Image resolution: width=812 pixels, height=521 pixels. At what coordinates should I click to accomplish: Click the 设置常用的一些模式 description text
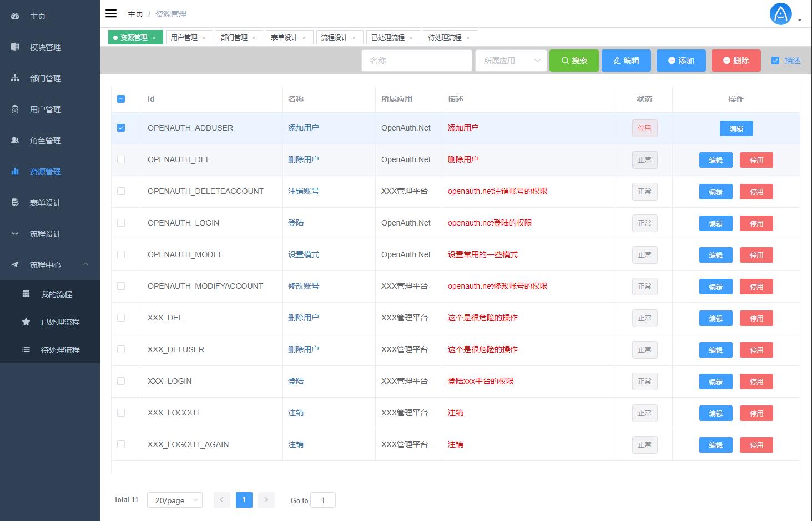483,254
